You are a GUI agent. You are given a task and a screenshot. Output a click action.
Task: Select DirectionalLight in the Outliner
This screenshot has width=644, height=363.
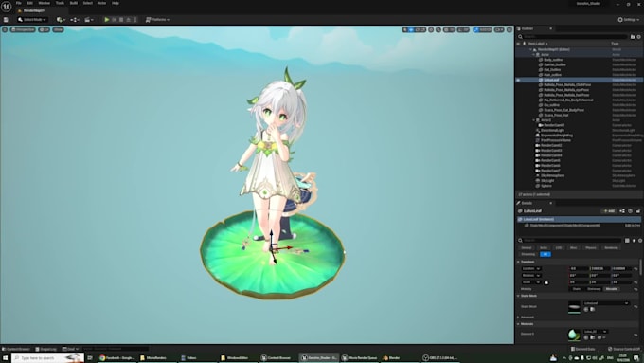point(552,130)
